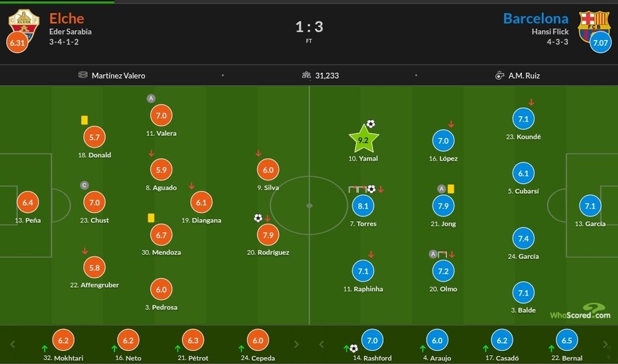Select Yamal's 9.2 star rating

coord(364,140)
